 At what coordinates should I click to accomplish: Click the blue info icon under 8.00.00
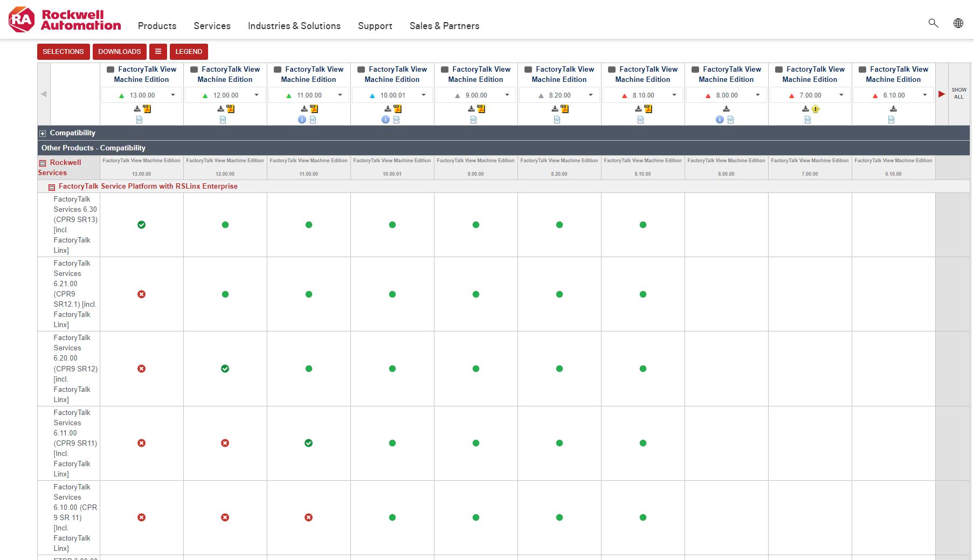(x=720, y=120)
